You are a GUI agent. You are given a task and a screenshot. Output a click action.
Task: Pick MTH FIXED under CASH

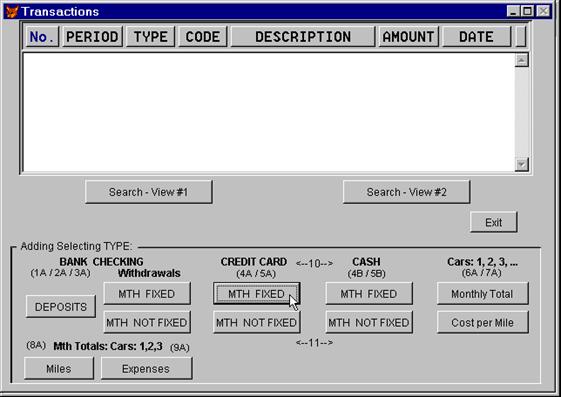(x=369, y=294)
